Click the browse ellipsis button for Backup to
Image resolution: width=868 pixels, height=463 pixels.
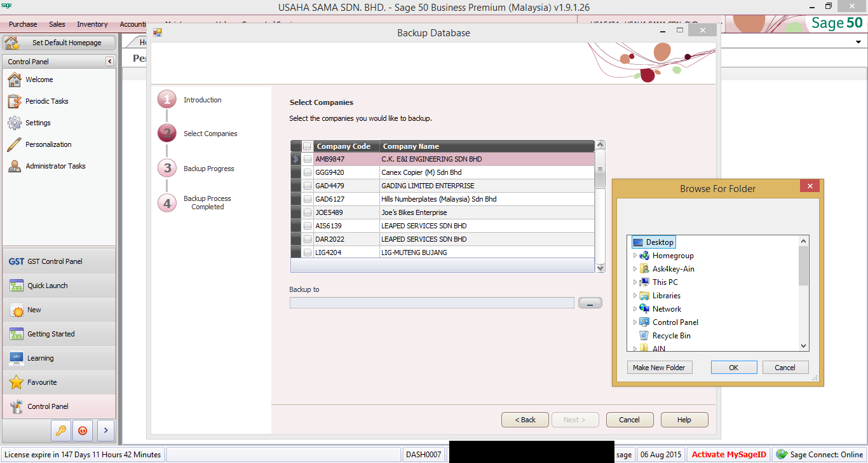click(590, 303)
